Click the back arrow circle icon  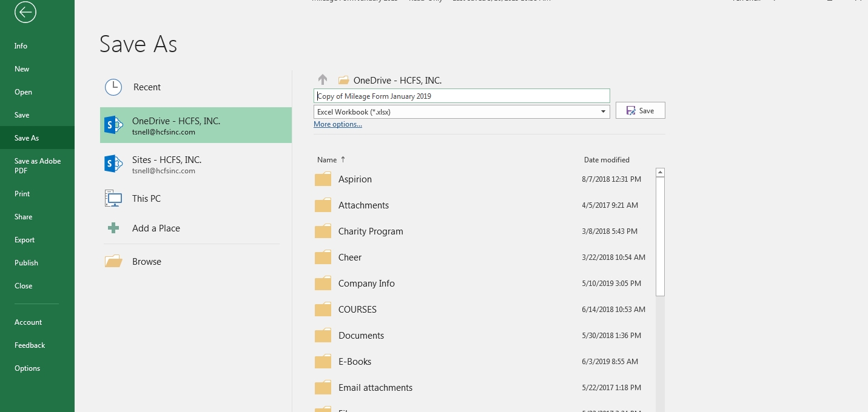point(25,12)
